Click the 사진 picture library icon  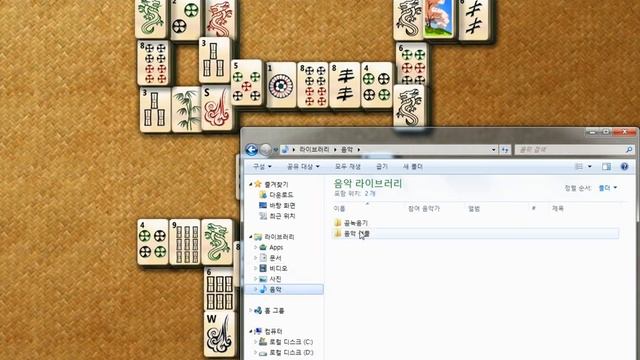click(263, 279)
